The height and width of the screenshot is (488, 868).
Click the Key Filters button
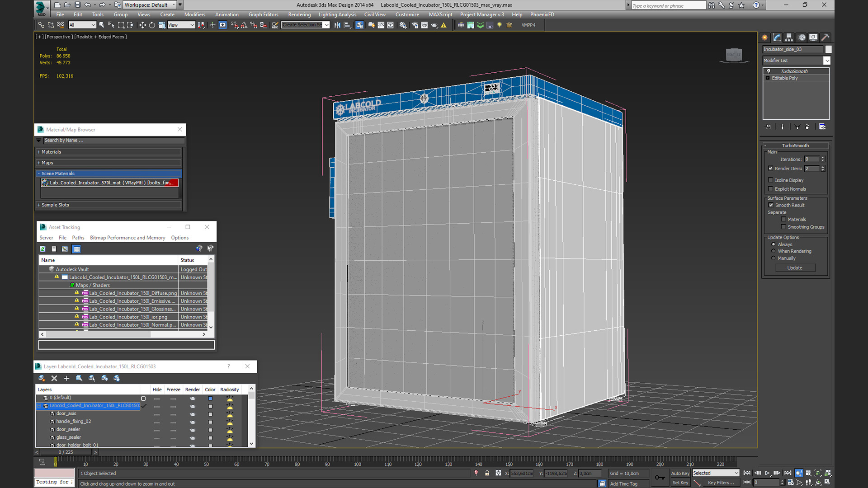(x=721, y=483)
